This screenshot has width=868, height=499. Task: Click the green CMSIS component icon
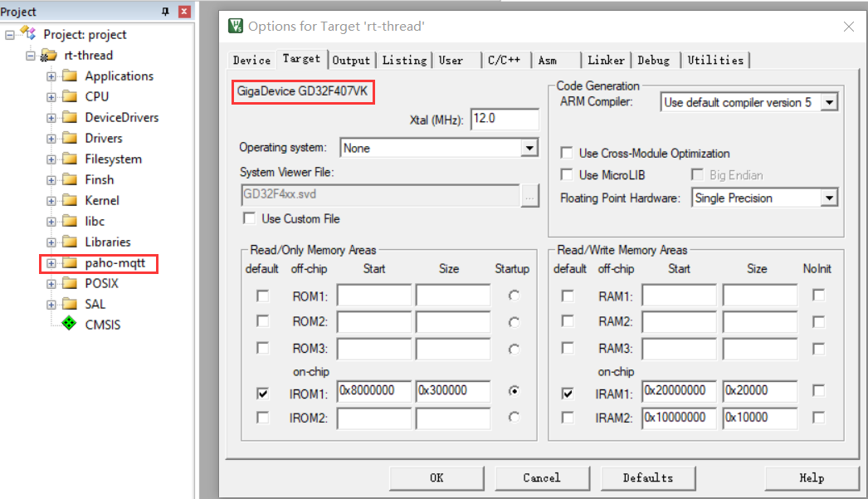pyautogui.click(x=69, y=324)
